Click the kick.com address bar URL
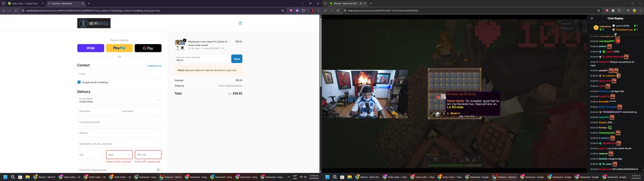 pyautogui.click(x=383, y=10)
